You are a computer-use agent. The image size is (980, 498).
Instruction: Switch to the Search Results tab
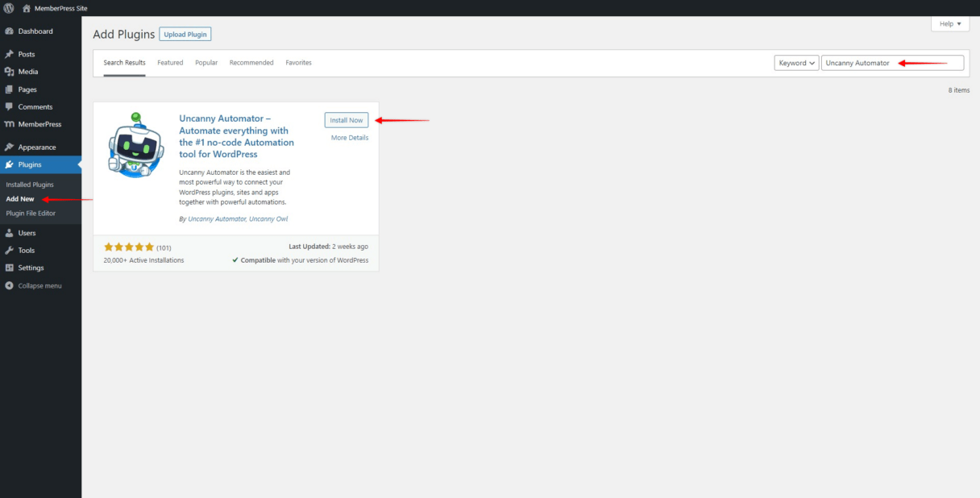coord(125,63)
